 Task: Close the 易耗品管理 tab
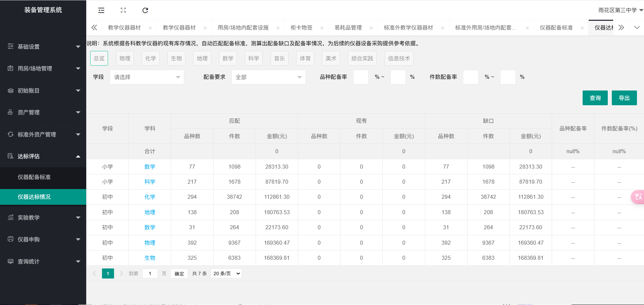point(371,28)
